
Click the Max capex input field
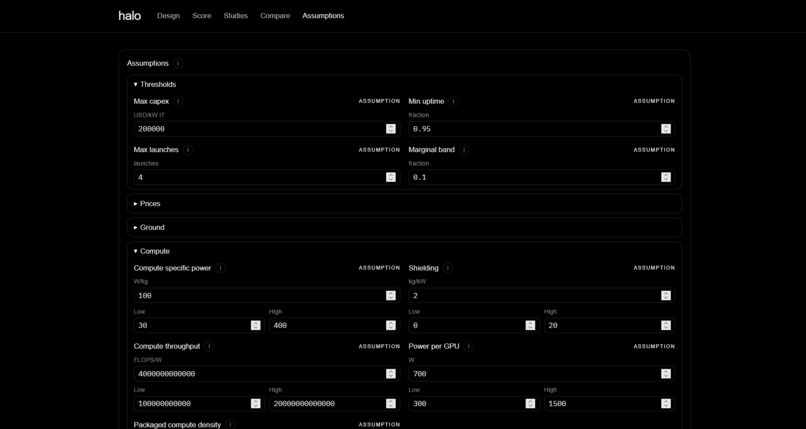click(267, 129)
